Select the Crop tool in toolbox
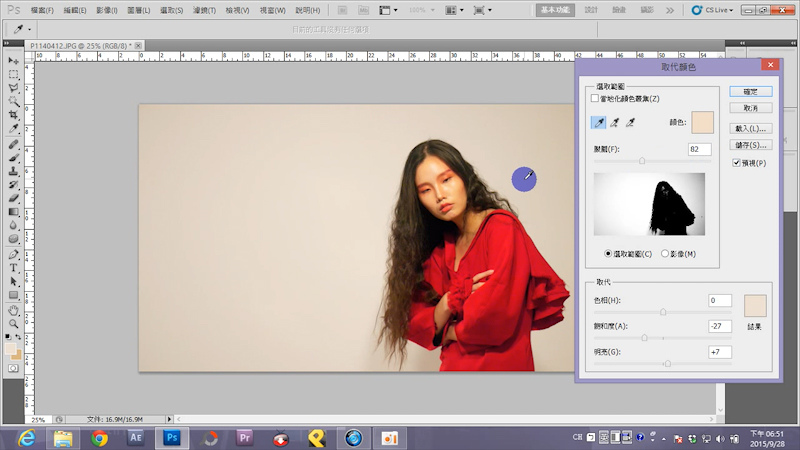The image size is (800, 450). click(x=14, y=115)
